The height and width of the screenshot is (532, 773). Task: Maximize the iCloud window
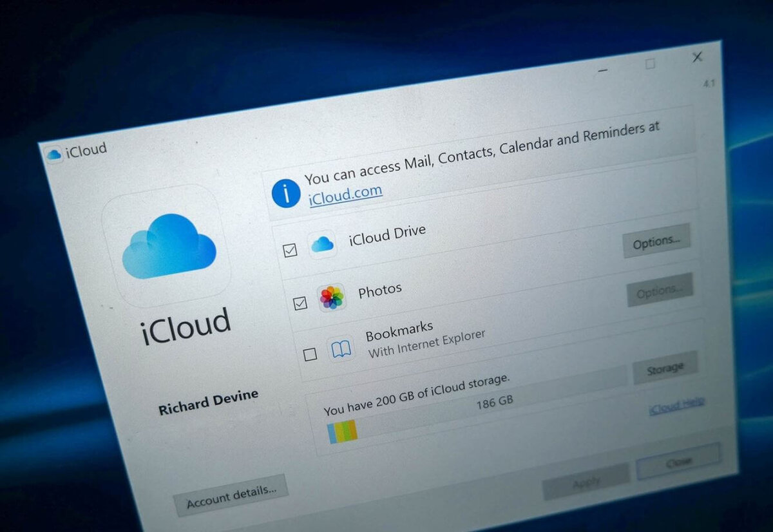coord(651,64)
